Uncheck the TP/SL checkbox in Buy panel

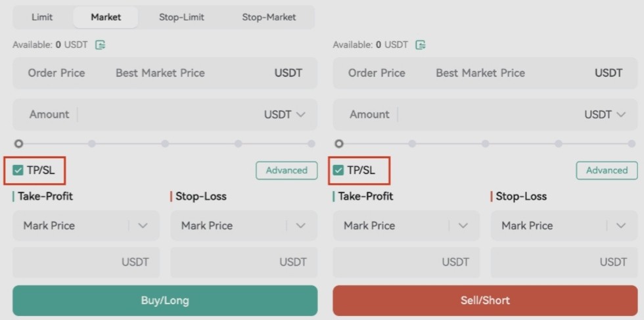pos(18,170)
